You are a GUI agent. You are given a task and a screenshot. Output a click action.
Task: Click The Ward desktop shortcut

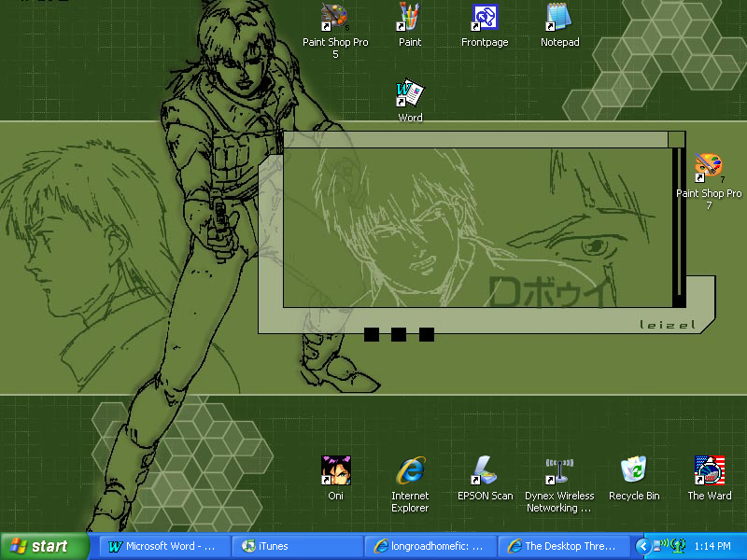710,478
